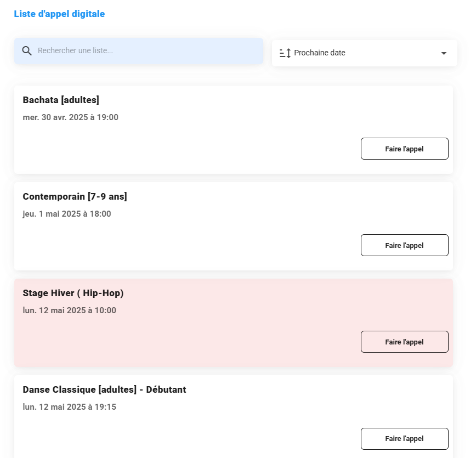
Task: Select Danse Classique [adultes] - Débutant title
Action: (104, 389)
